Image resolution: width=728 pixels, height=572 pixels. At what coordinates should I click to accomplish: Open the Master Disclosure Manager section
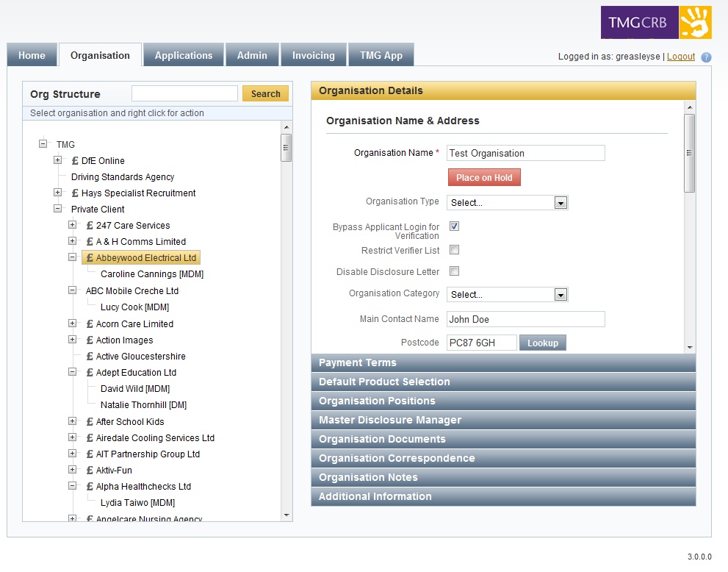click(503, 420)
